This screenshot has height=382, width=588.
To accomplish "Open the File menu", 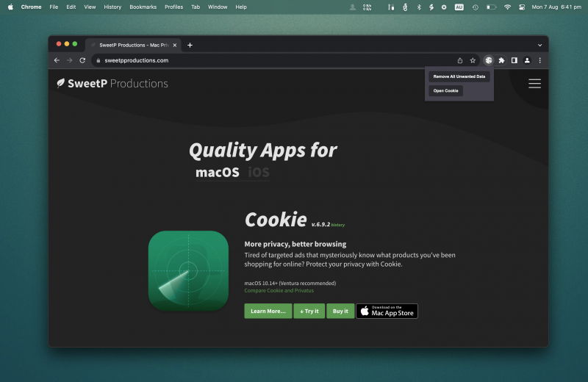I will 54,7.
